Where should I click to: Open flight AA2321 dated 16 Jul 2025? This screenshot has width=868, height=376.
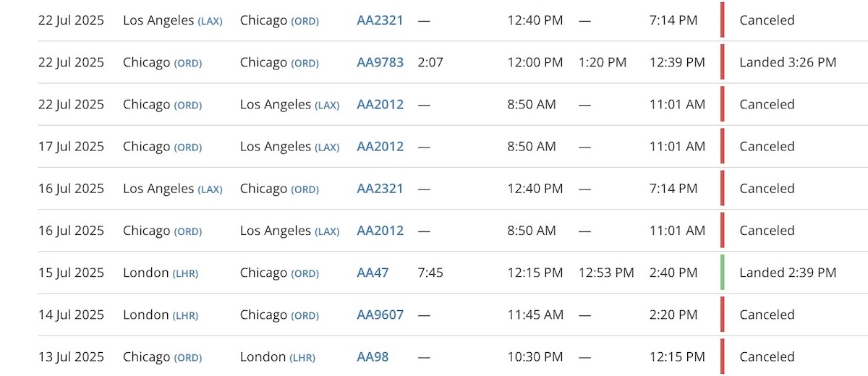380,188
